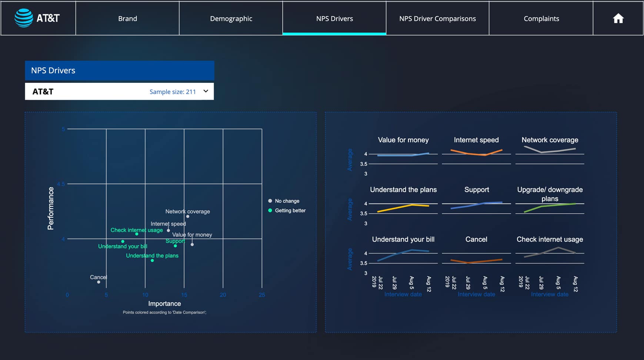Expand the AT&T brand dropdown chevron
The width and height of the screenshot is (644, 360).
tap(206, 91)
